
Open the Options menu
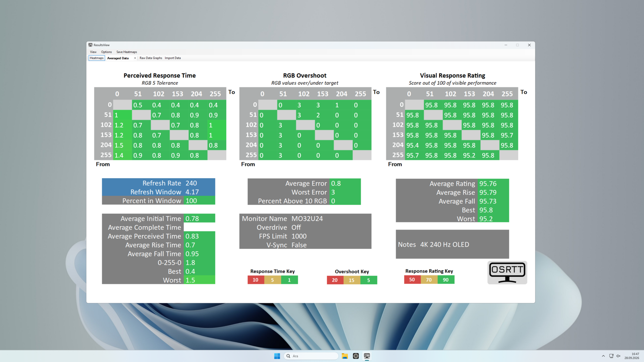(x=106, y=52)
